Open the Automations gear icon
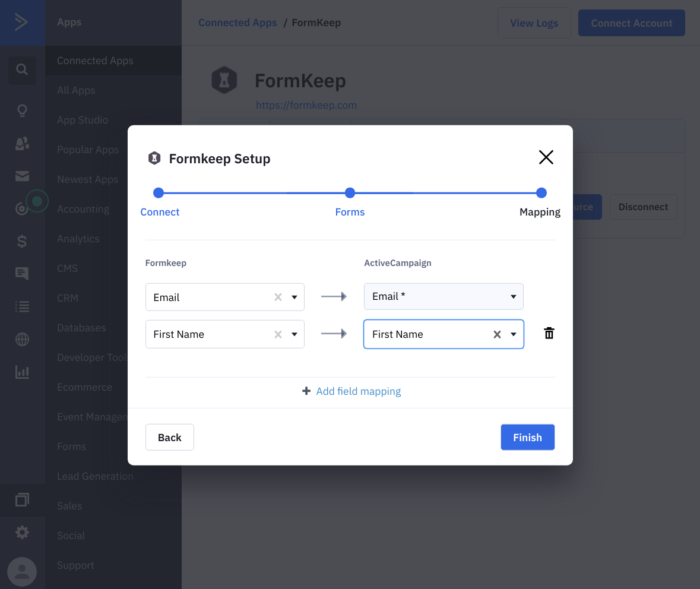 coord(21,208)
